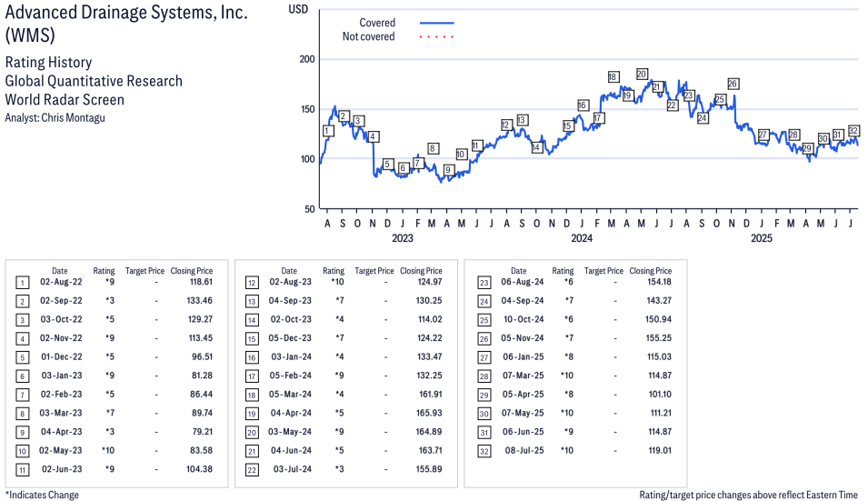The height and width of the screenshot is (501, 868).
Task: Click the USD axis label
Action: [298, 9]
